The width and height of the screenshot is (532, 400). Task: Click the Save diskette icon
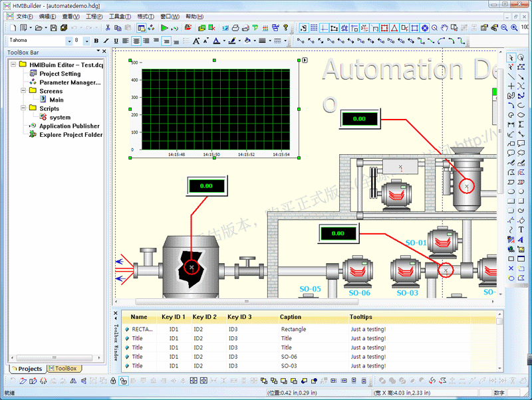[x=54, y=28]
